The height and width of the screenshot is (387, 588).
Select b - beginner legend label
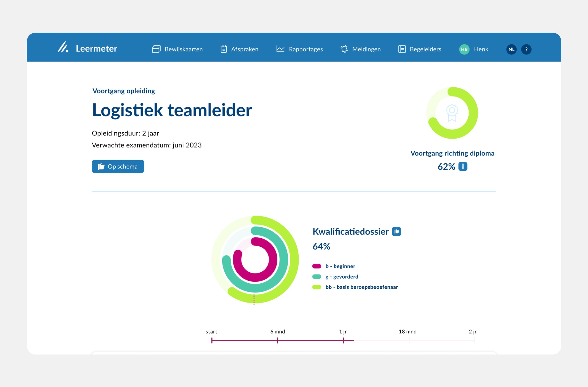point(340,266)
